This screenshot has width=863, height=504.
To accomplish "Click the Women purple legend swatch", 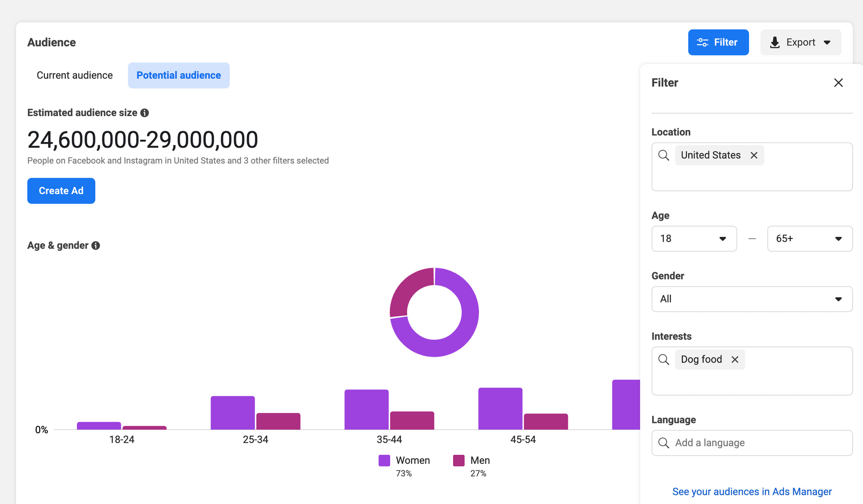I will 384,460.
